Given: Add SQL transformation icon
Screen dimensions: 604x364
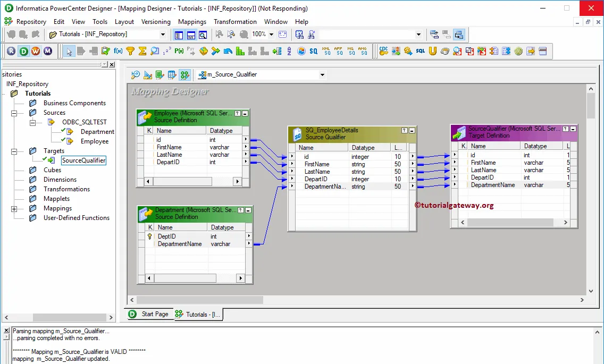Looking at the screenshot, I should pos(420,51).
